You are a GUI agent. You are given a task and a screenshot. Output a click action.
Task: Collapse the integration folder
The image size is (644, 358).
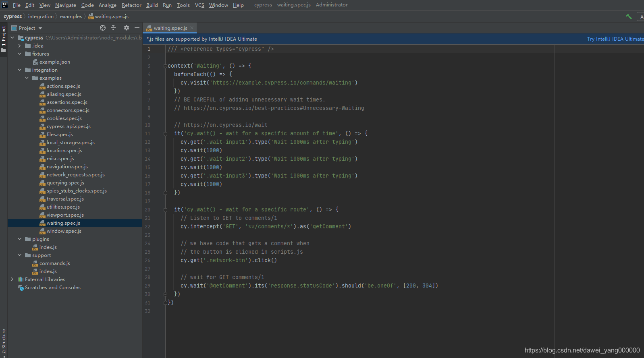click(19, 70)
